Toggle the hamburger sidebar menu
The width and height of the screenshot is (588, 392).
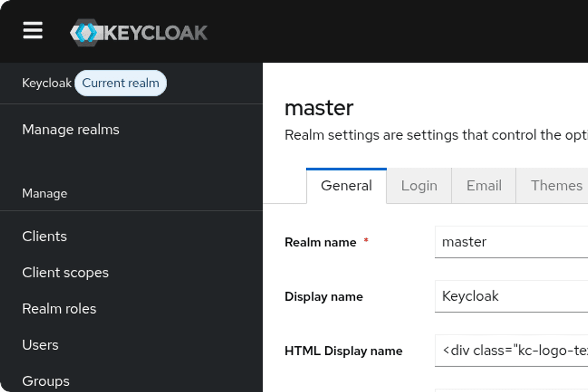[x=33, y=31]
